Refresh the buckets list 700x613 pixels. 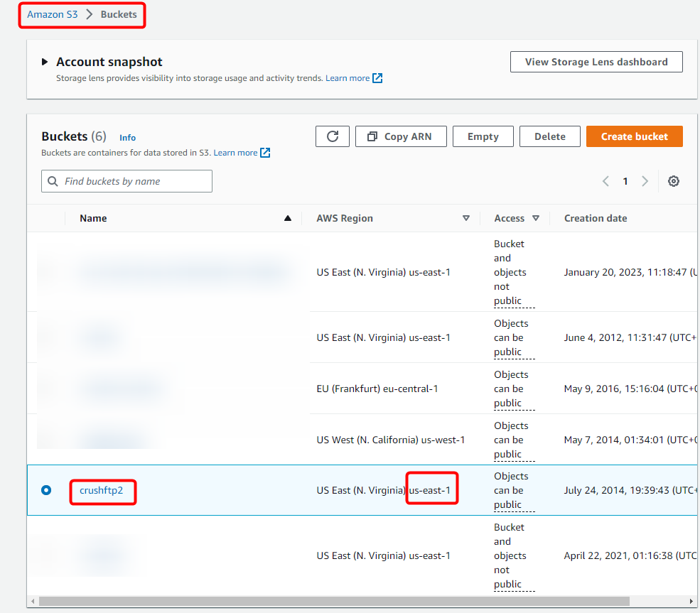point(332,136)
